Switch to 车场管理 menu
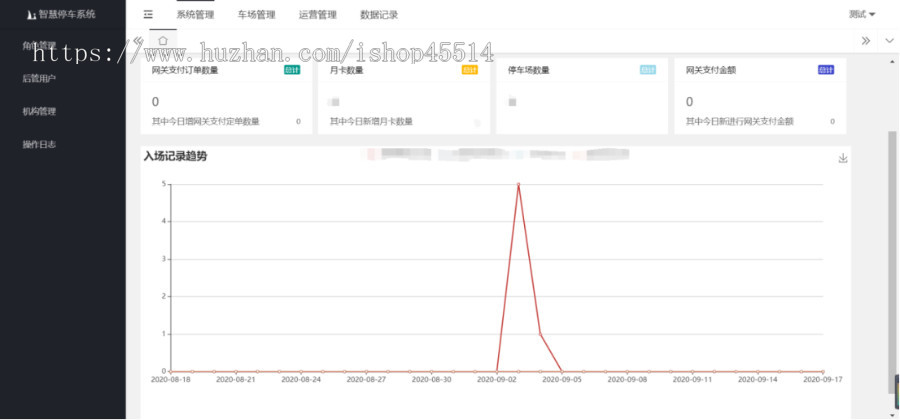The height and width of the screenshot is (420, 900). 257,15
